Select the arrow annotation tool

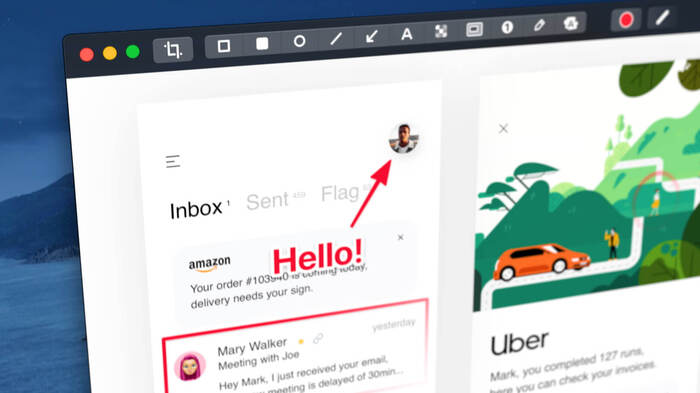(x=371, y=36)
